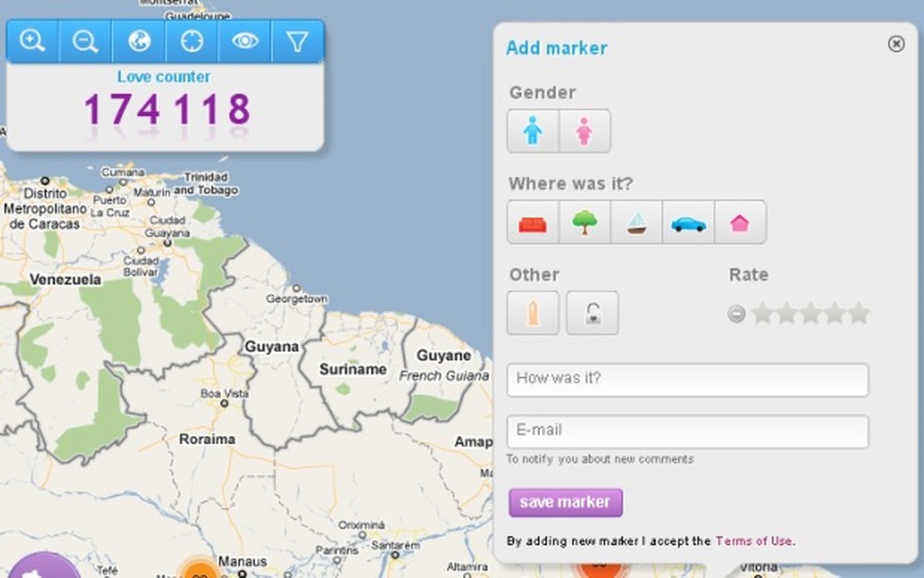Click the French Guiana label
Screen dimensions: 924x578
(x=444, y=375)
